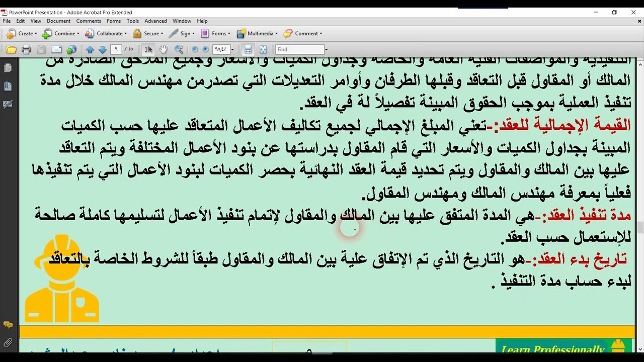The image size is (644, 362).
Task: Click the Open file folder icon
Action: [x=11, y=49]
